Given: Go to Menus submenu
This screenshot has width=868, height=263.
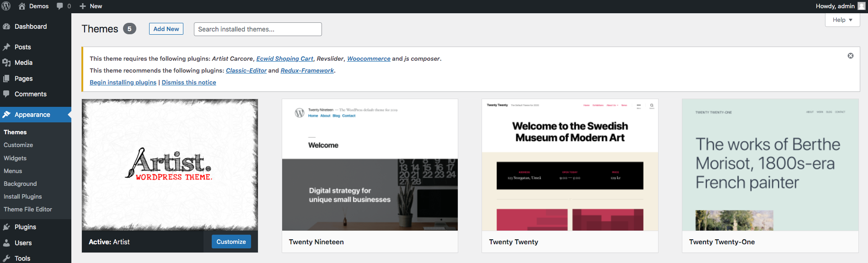Looking at the screenshot, I should coord(13,171).
